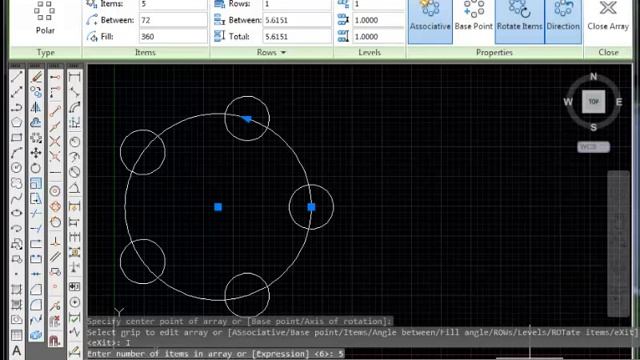
Task: Click the Rows count field
Action: [x=297, y=4]
